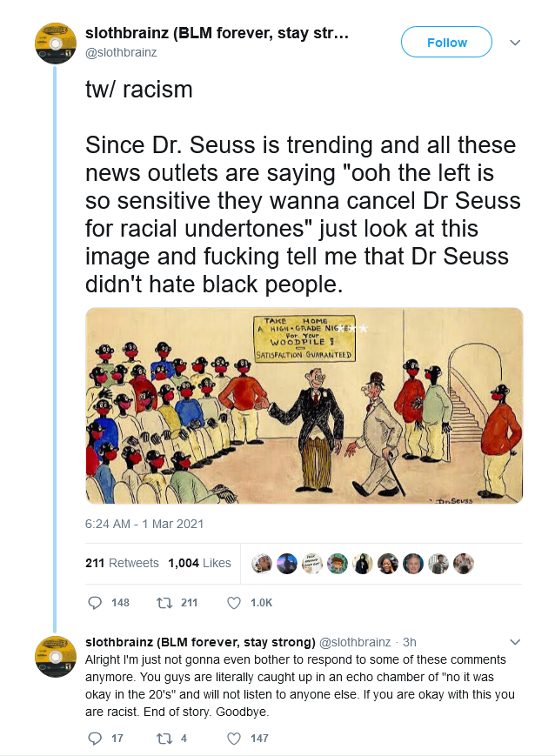Like the follow-up tweet with 147 likes
Image resolution: width=555 pixels, height=756 pixels.
234,738
